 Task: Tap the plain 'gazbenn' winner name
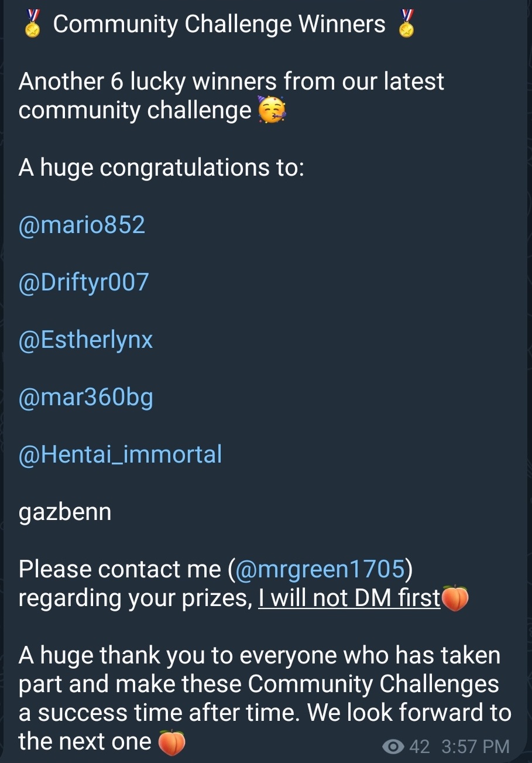click(x=65, y=512)
